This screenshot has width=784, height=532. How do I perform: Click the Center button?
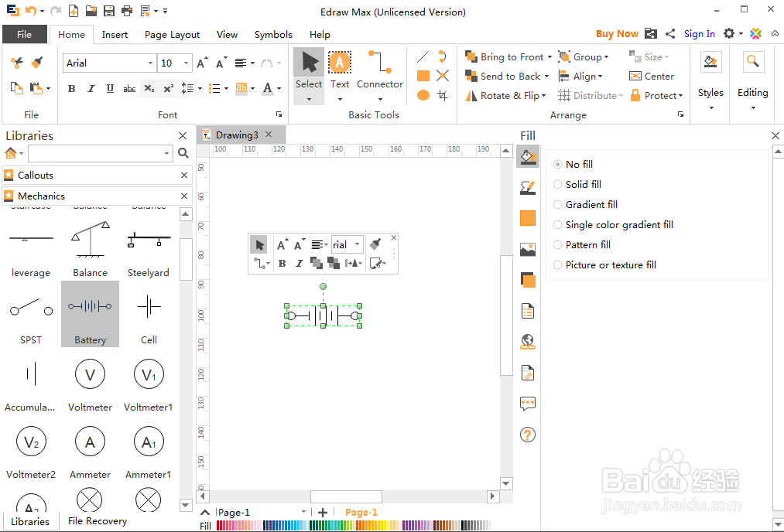(652, 77)
